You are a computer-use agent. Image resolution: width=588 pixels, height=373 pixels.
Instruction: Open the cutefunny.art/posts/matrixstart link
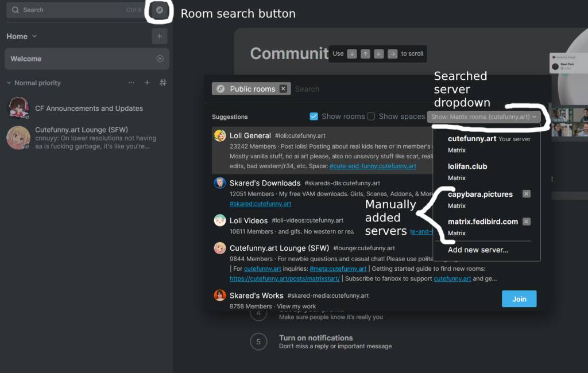[x=285, y=278]
